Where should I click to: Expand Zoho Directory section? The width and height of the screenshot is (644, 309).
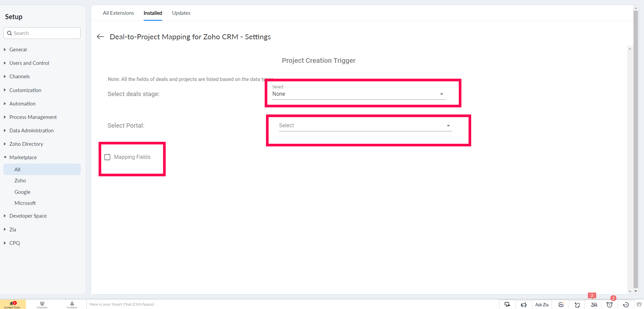[26, 144]
